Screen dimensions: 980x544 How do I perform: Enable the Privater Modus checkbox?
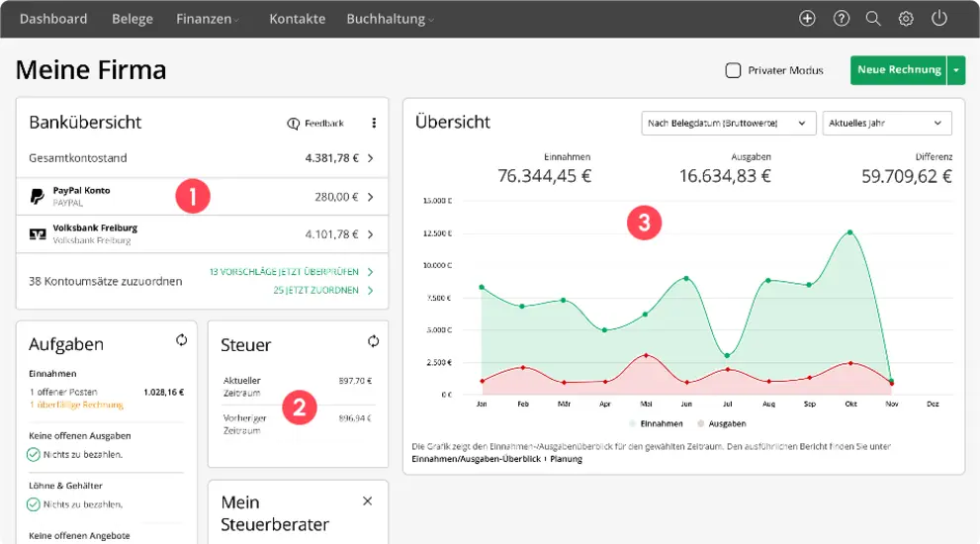tap(733, 70)
